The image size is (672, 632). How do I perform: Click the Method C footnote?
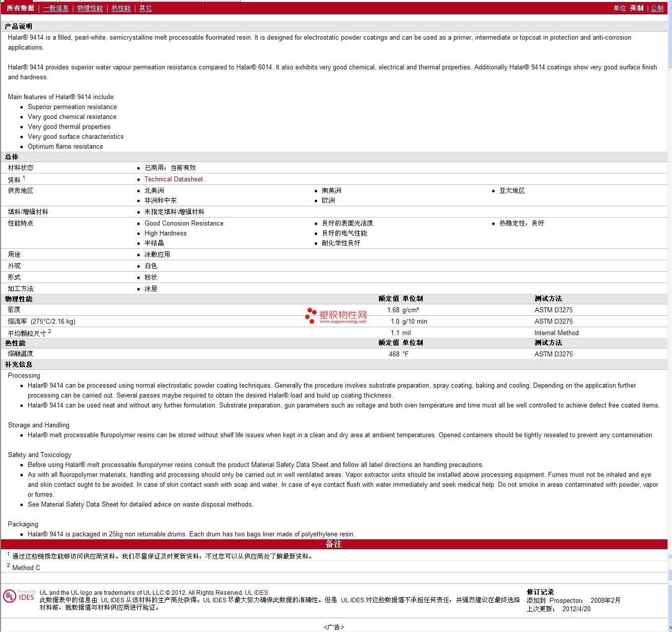26,568
